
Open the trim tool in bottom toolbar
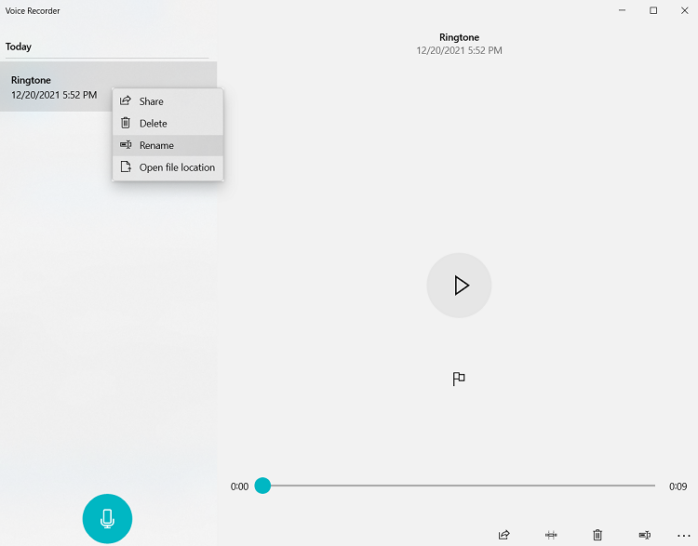pos(551,534)
